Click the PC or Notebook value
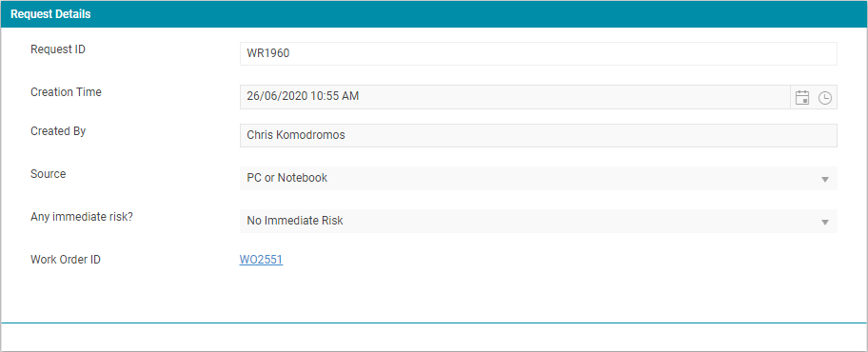The width and height of the screenshot is (868, 352). coord(286,178)
